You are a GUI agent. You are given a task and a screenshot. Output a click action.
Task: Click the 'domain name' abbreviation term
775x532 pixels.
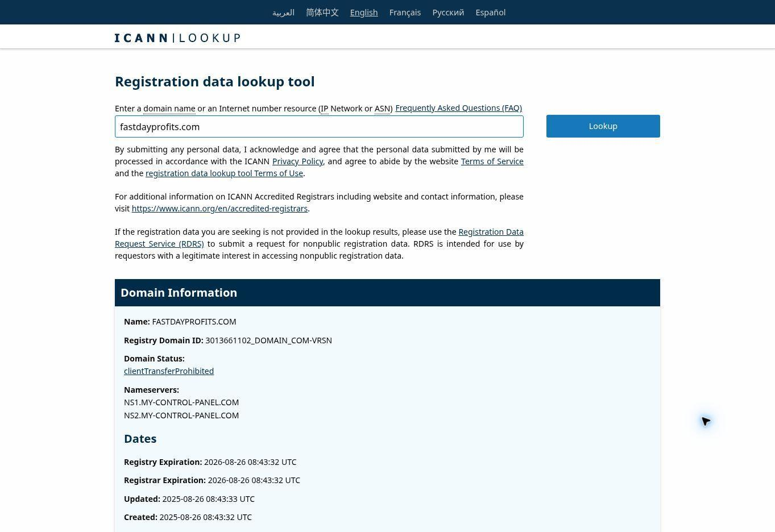[x=169, y=109]
